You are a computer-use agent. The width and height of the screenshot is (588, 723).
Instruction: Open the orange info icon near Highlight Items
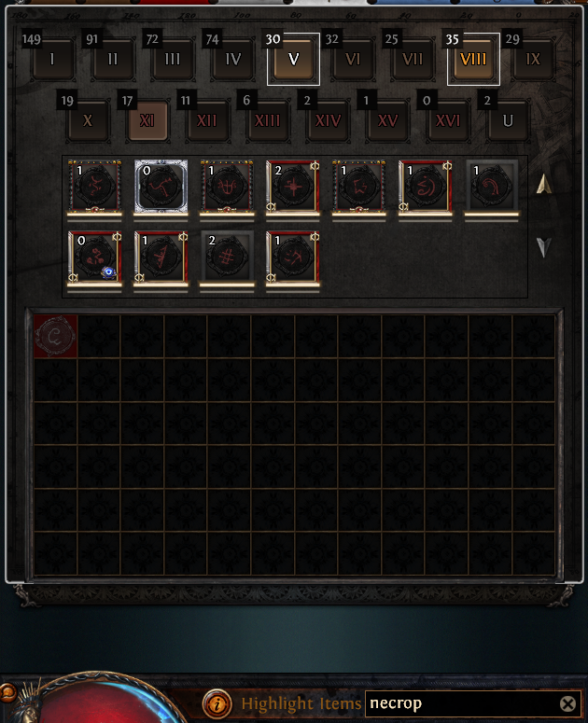[217, 703]
